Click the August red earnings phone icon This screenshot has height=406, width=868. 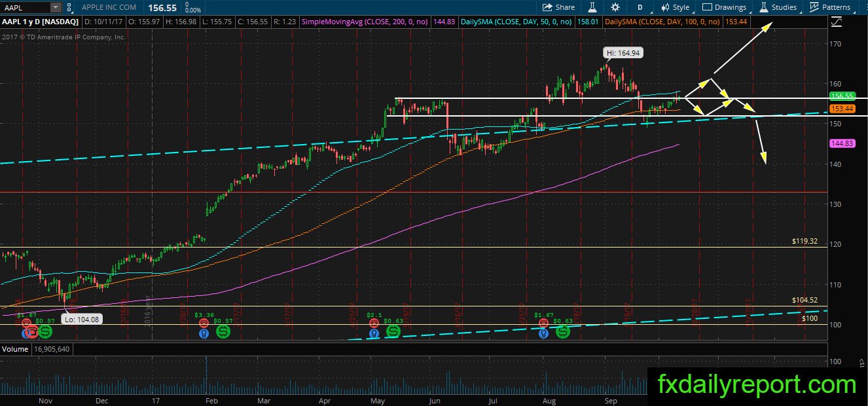click(543, 323)
